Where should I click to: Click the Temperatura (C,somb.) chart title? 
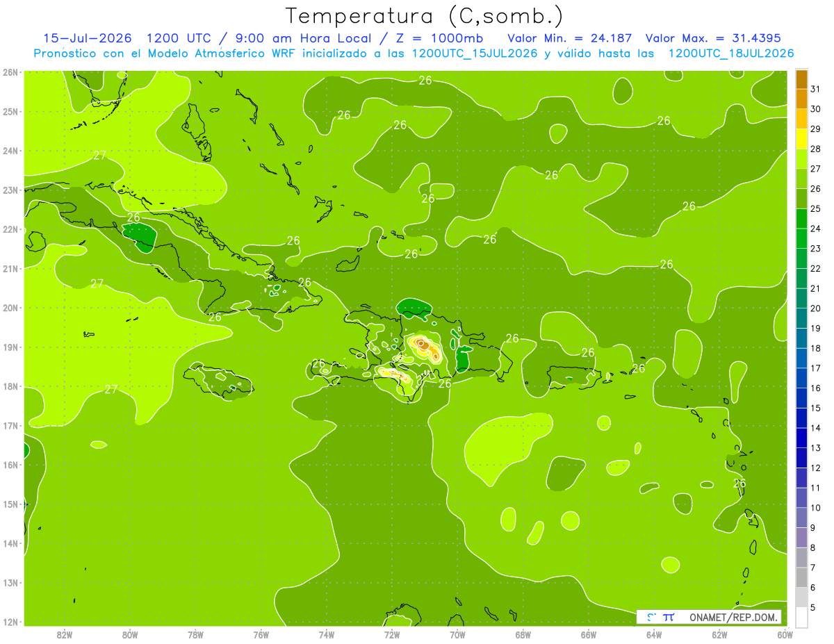tap(425, 17)
